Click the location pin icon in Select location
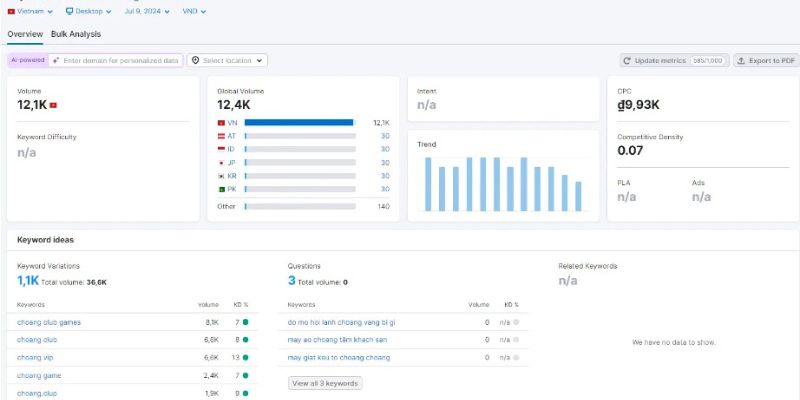 (x=195, y=60)
